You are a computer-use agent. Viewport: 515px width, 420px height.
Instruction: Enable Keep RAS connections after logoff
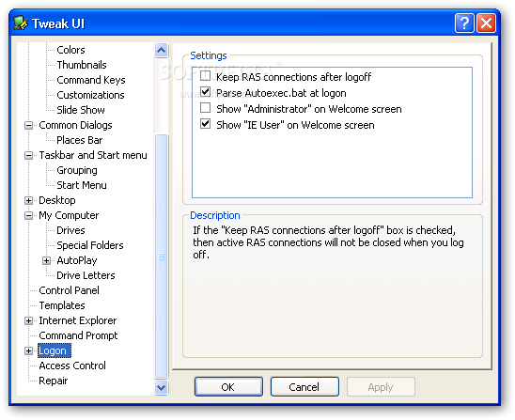click(205, 76)
